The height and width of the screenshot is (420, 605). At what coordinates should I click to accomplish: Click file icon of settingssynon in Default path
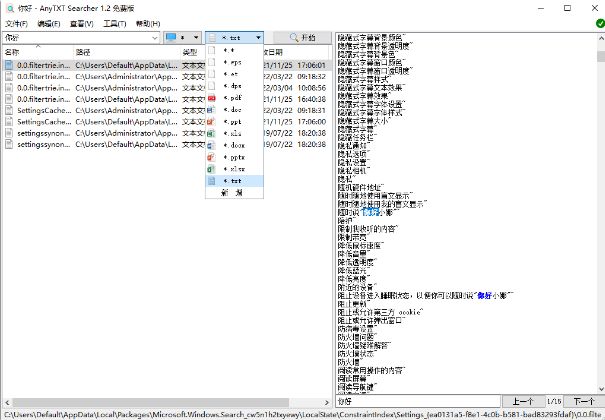point(9,144)
